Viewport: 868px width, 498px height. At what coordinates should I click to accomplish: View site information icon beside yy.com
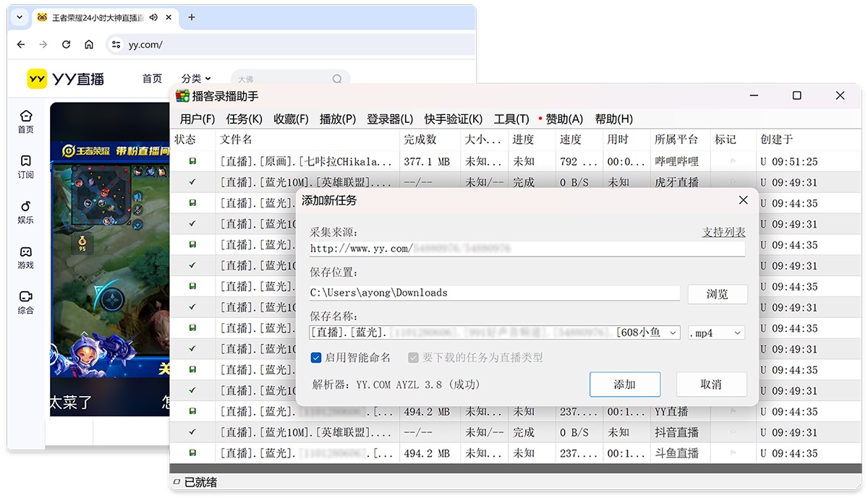coord(115,45)
